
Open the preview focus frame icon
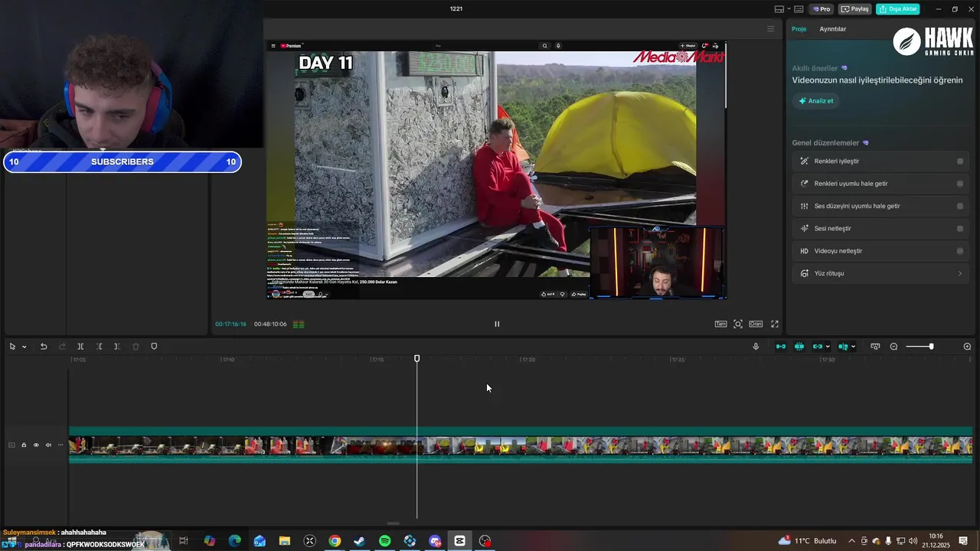[x=738, y=324]
